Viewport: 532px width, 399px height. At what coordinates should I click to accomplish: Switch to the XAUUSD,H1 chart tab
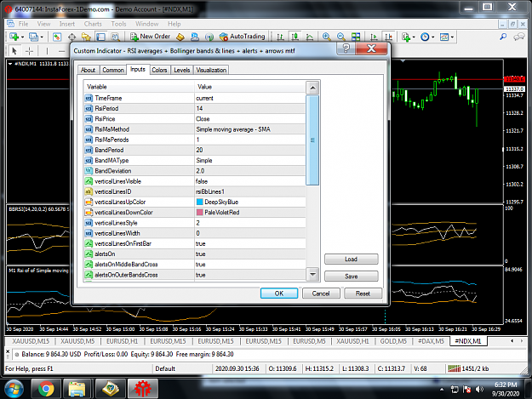pyautogui.click(x=352, y=341)
